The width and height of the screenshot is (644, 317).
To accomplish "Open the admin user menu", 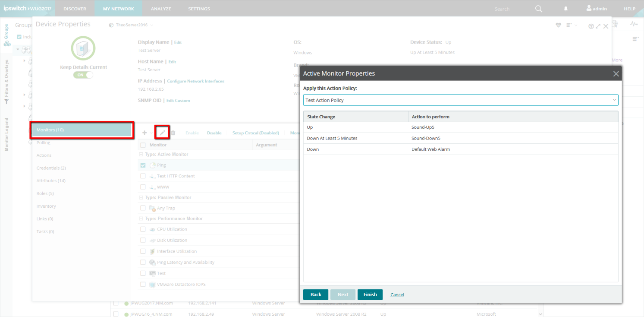I will point(597,9).
